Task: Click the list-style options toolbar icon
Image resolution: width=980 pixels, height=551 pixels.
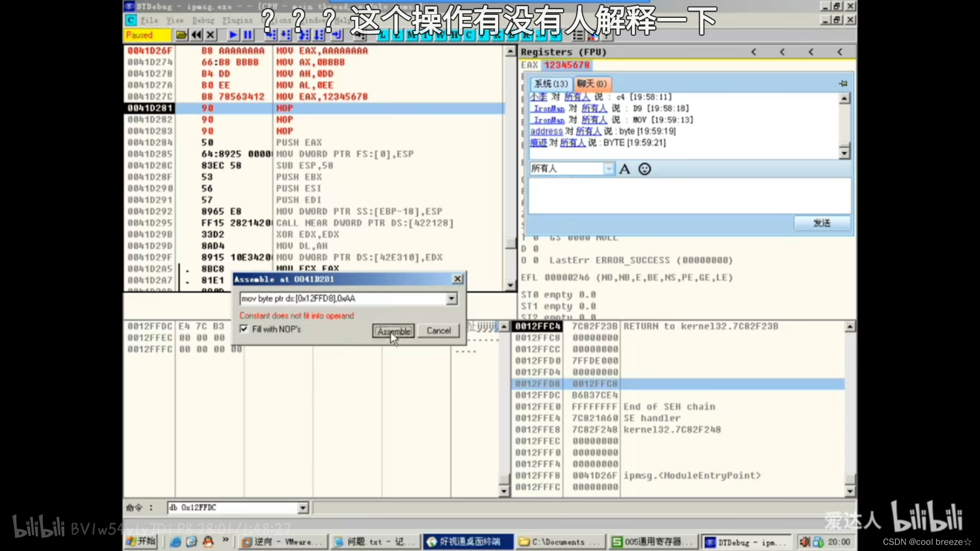Action: pyautogui.click(x=578, y=35)
